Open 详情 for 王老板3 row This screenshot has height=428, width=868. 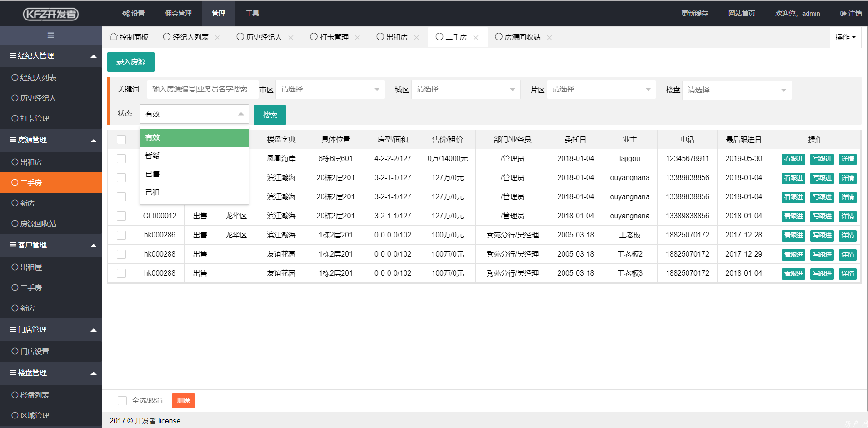pos(848,273)
